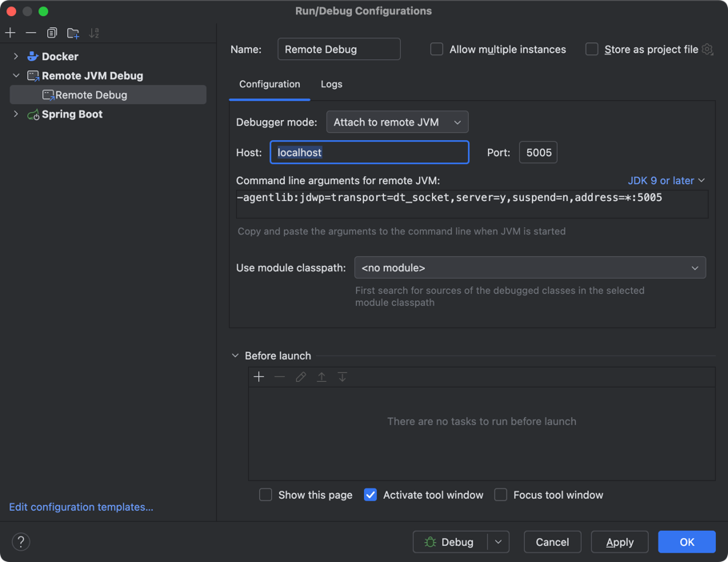Click the Move into new folder icon
The image size is (728, 562).
tap(73, 33)
